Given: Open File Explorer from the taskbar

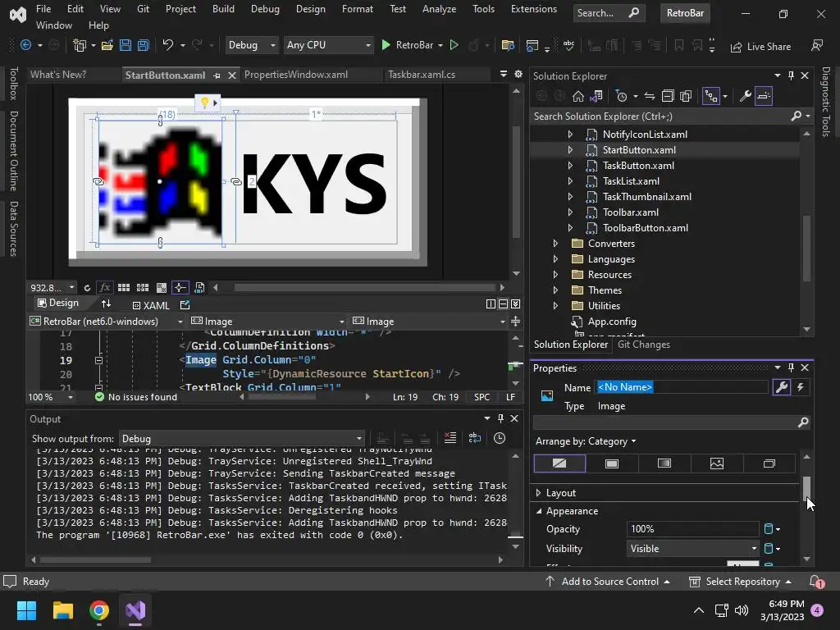Looking at the screenshot, I should pos(62,610).
